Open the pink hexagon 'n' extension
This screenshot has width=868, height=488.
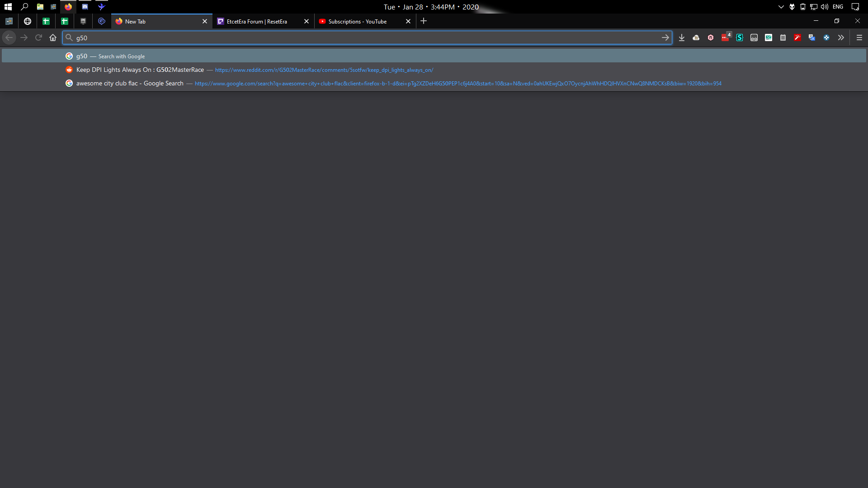[x=711, y=38]
